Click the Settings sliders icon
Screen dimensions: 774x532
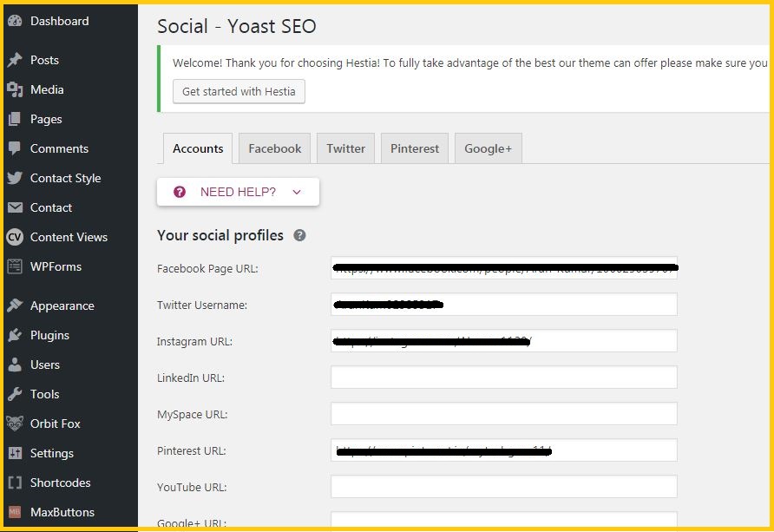[x=15, y=452]
